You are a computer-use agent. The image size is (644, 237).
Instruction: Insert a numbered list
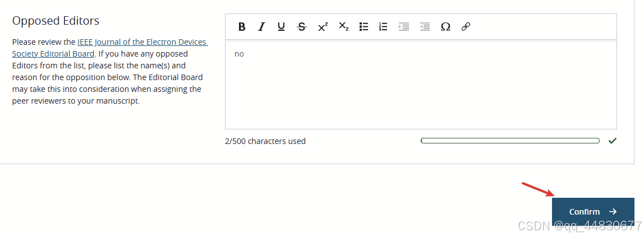[x=383, y=27]
